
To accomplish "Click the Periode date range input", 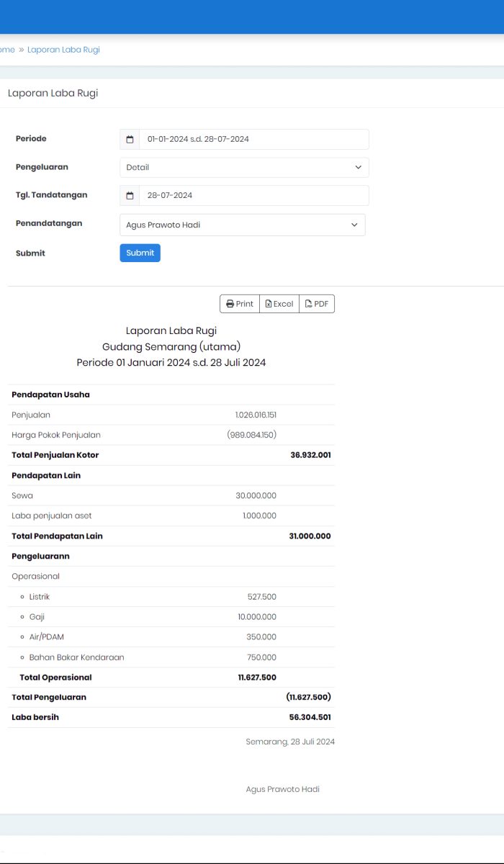I will click(x=253, y=139).
